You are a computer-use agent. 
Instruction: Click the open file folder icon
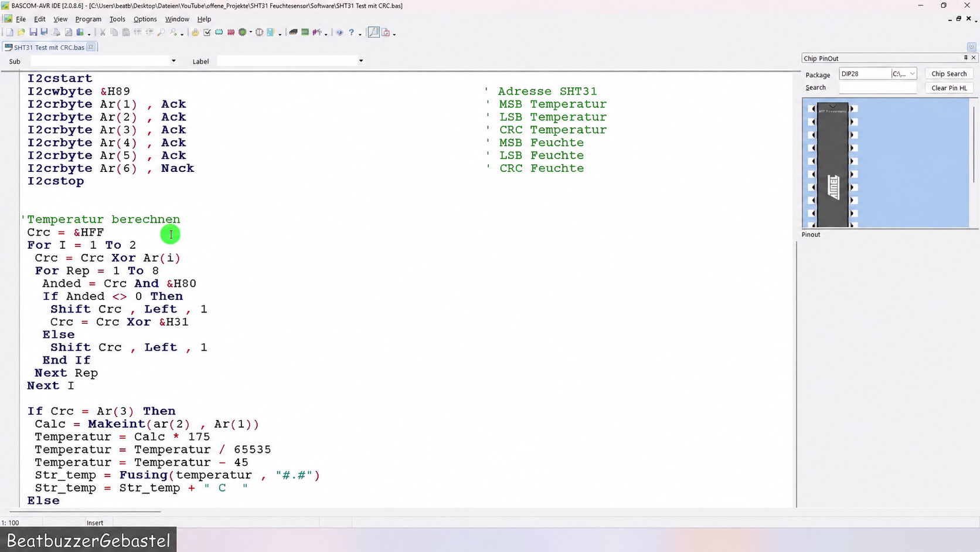click(22, 33)
